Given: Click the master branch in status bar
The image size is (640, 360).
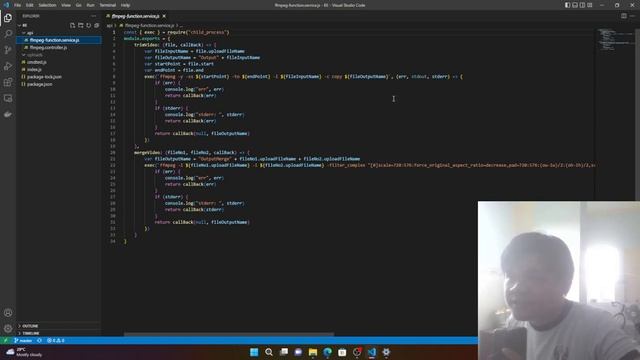Looking at the screenshot, I should tap(23, 340).
